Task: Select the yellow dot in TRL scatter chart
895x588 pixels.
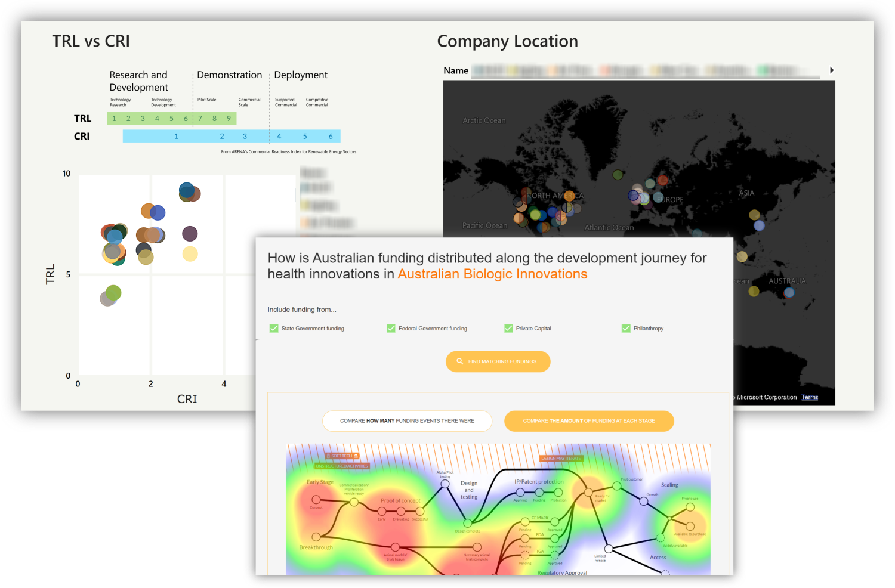Action: tap(190, 254)
